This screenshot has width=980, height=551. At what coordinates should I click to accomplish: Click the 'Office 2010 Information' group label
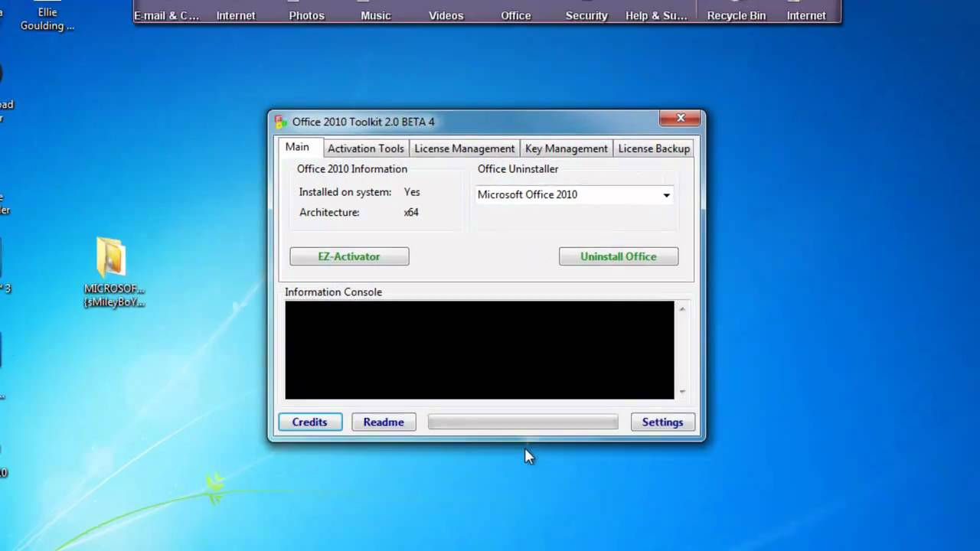click(352, 168)
